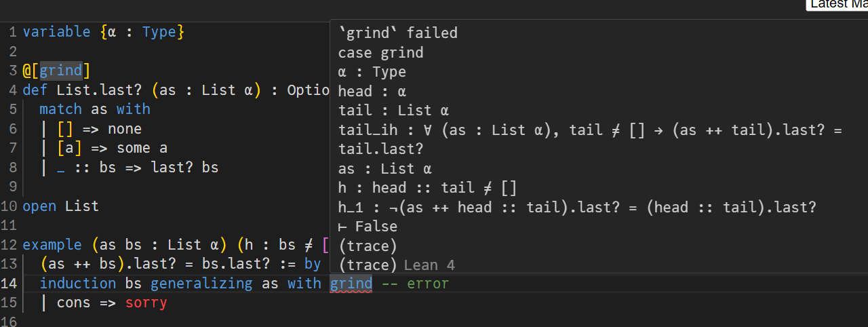This screenshot has height=327, width=868.
Task: Place cursor on the variable keyword
Action: point(56,32)
